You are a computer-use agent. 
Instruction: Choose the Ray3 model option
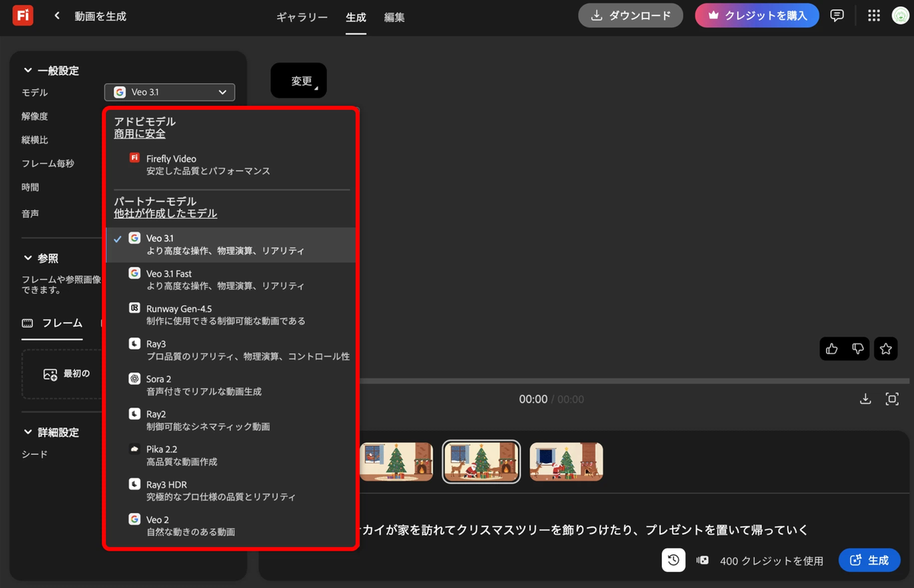click(x=231, y=350)
